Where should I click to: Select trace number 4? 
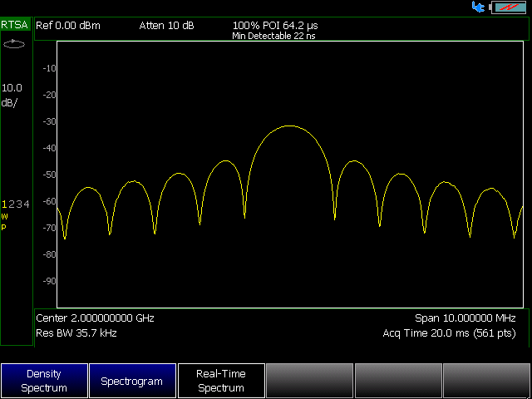27,204
